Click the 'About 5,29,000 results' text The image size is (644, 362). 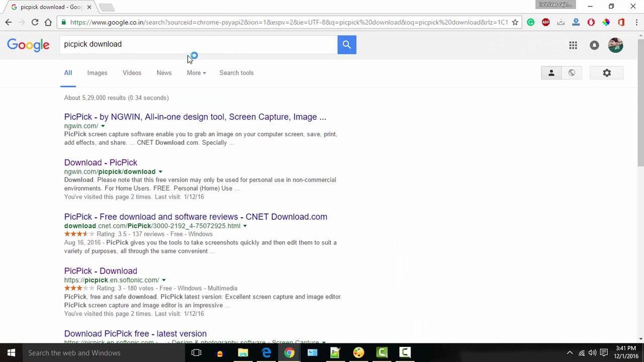116,98
